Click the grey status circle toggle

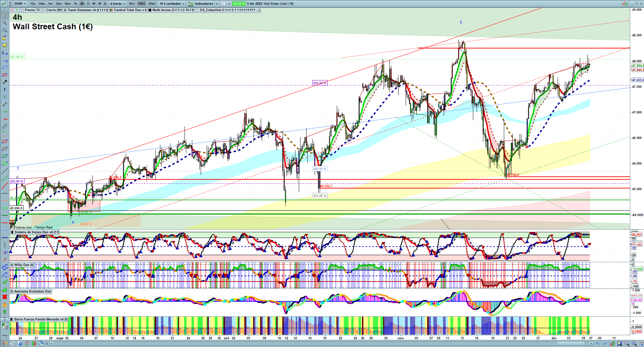[x=229, y=4]
